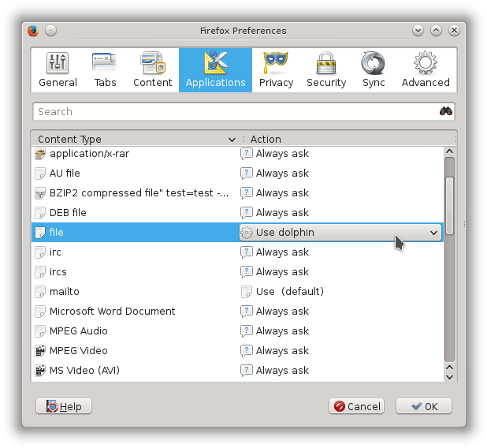Select the MPEG Audio content type
Screen dimensions: 487x448
238,330
